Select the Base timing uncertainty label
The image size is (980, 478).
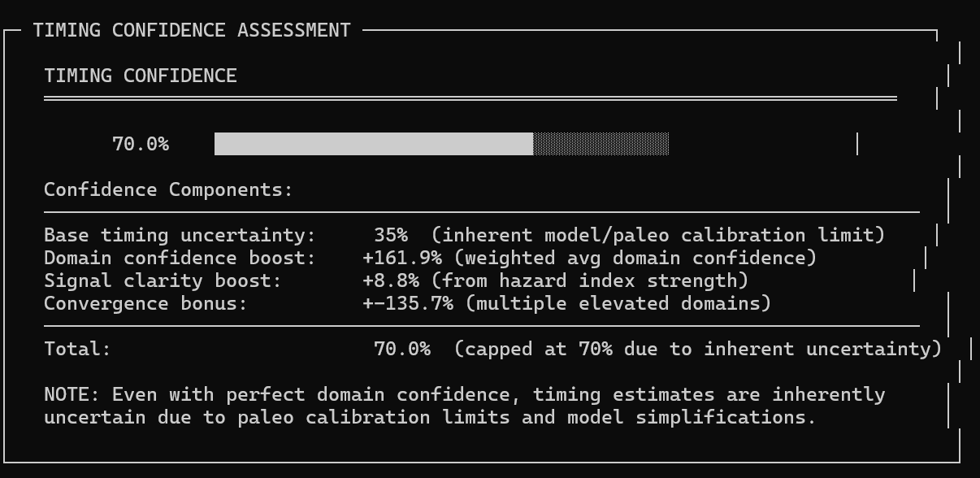pos(180,236)
